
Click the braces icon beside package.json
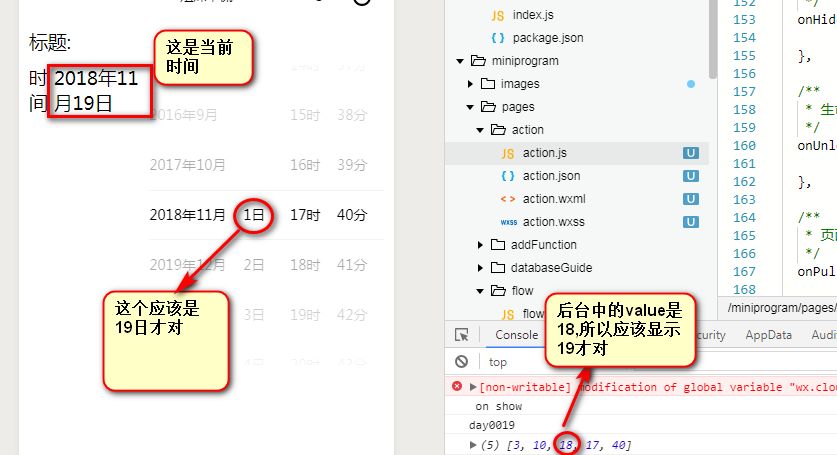[498, 38]
